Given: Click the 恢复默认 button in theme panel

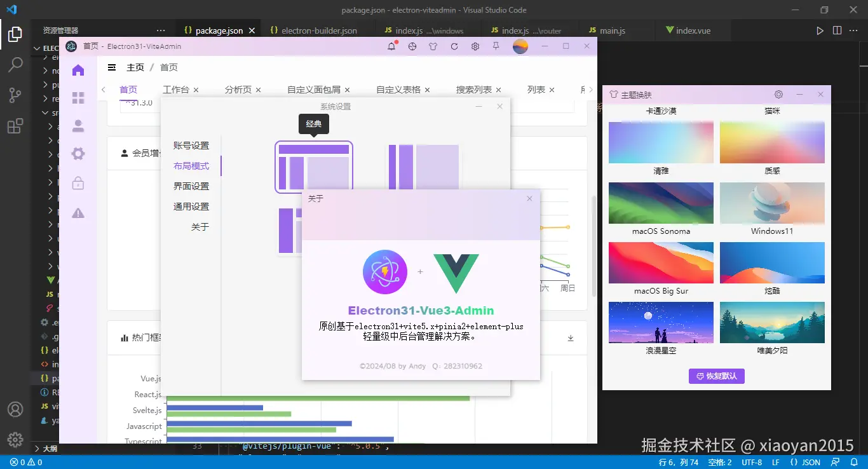Looking at the screenshot, I should click(x=716, y=376).
